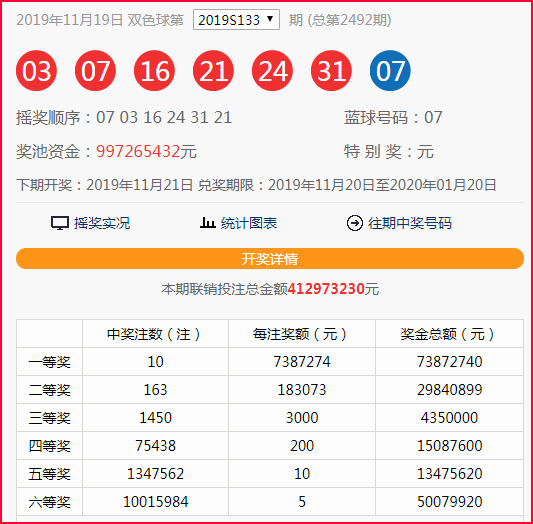Click the red ball numbered 03

click(36, 71)
